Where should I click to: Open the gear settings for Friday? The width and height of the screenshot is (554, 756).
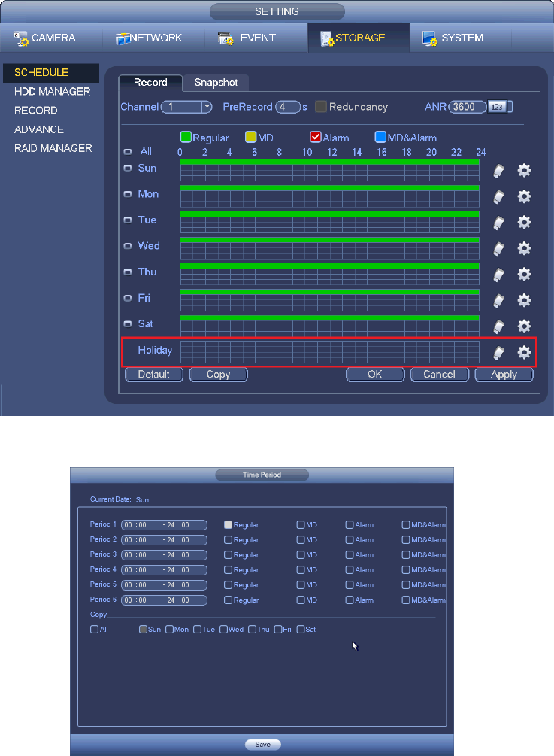coord(524,300)
